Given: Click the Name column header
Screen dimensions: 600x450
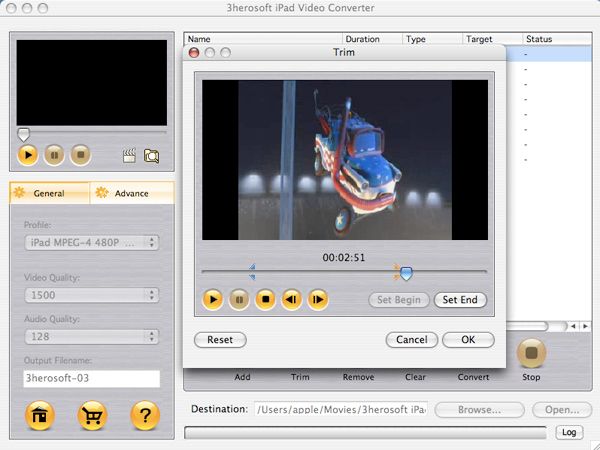Looking at the screenshot, I should click(x=263, y=39).
